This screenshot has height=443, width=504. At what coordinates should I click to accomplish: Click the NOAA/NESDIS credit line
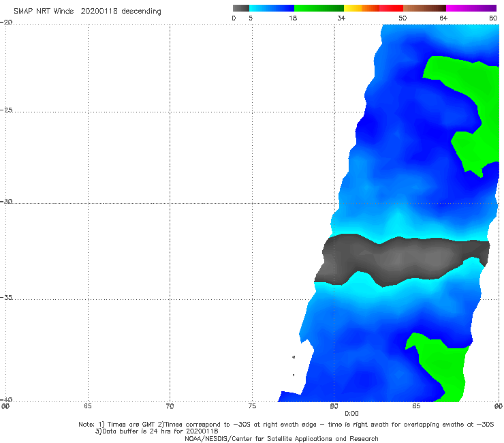click(x=281, y=439)
